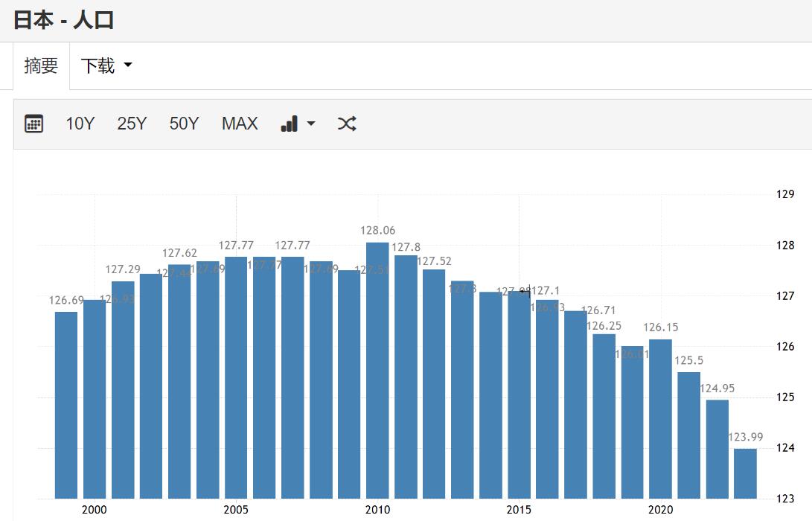The image size is (812, 521).
Task: Click the 126 y-axis value
Action: click(x=785, y=347)
